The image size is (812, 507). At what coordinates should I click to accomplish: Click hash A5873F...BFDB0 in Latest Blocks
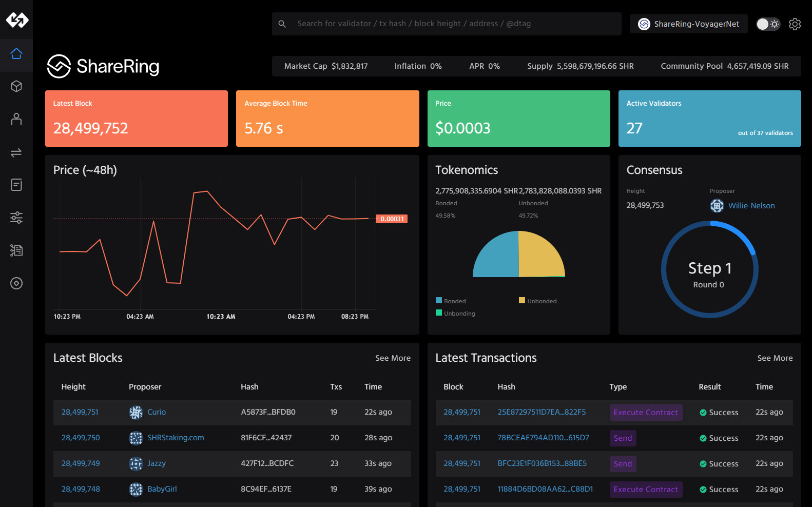click(x=268, y=412)
